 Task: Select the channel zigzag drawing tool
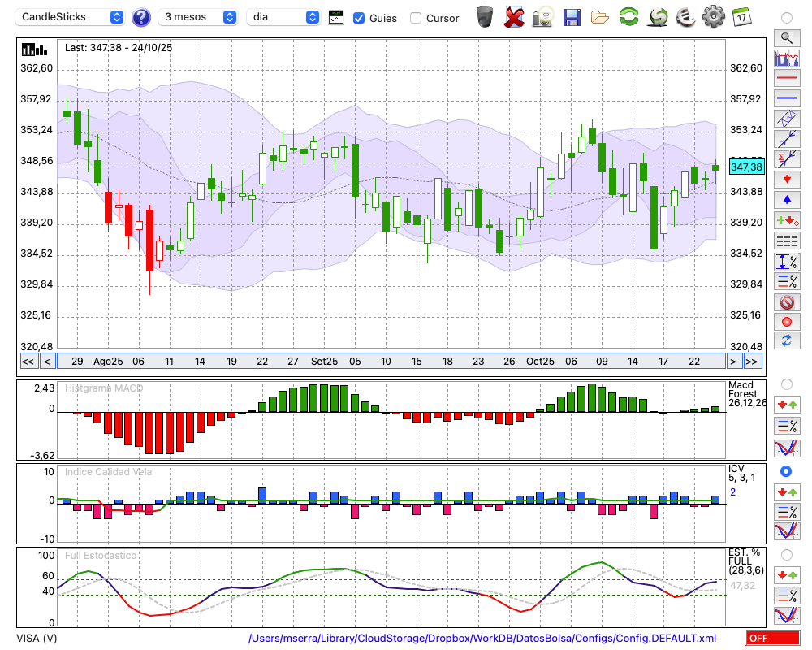(x=787, y=119)
